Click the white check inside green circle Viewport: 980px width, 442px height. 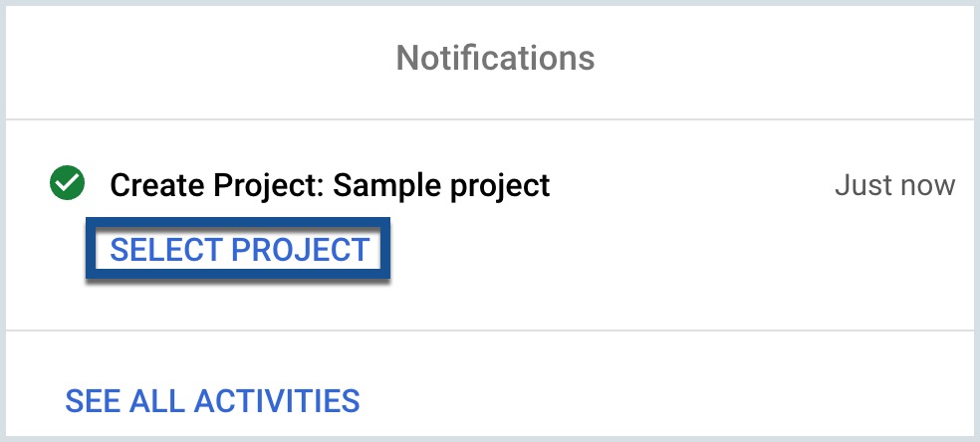pos(67,183)
